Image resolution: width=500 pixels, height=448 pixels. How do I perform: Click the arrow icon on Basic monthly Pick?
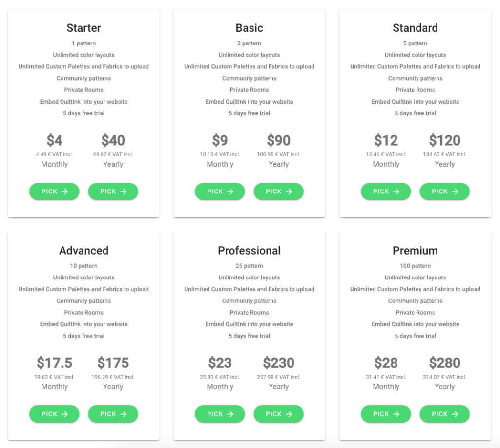(230, 192)
